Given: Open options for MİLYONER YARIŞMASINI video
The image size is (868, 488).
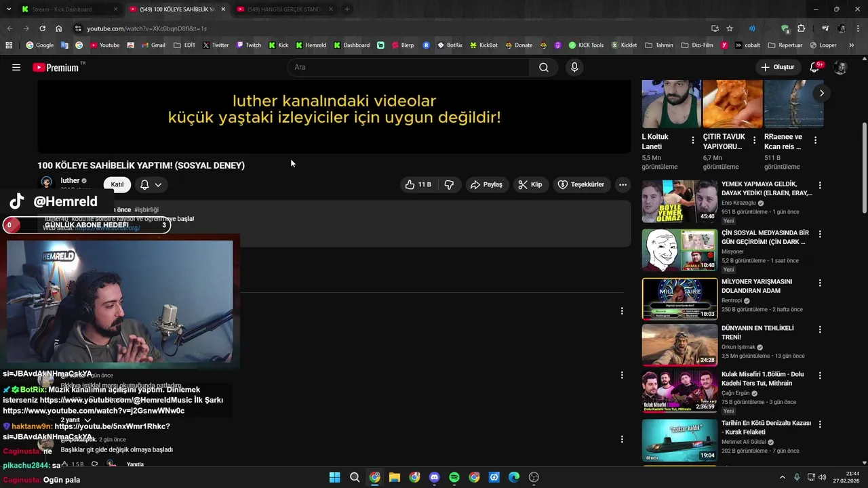Looking at the screenshot, I should pos(820,283).
